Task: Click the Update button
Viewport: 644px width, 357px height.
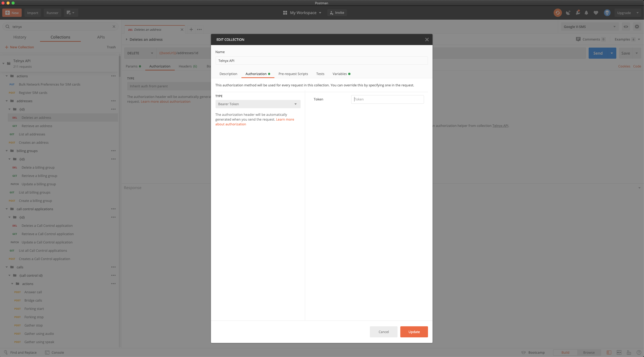Action: (x=414, y=332)
